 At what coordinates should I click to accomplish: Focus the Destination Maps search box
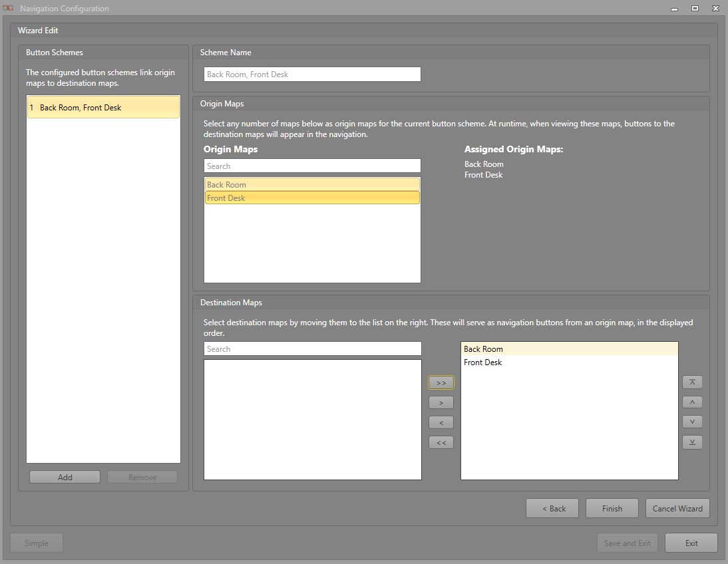click(x=312, y=349)
